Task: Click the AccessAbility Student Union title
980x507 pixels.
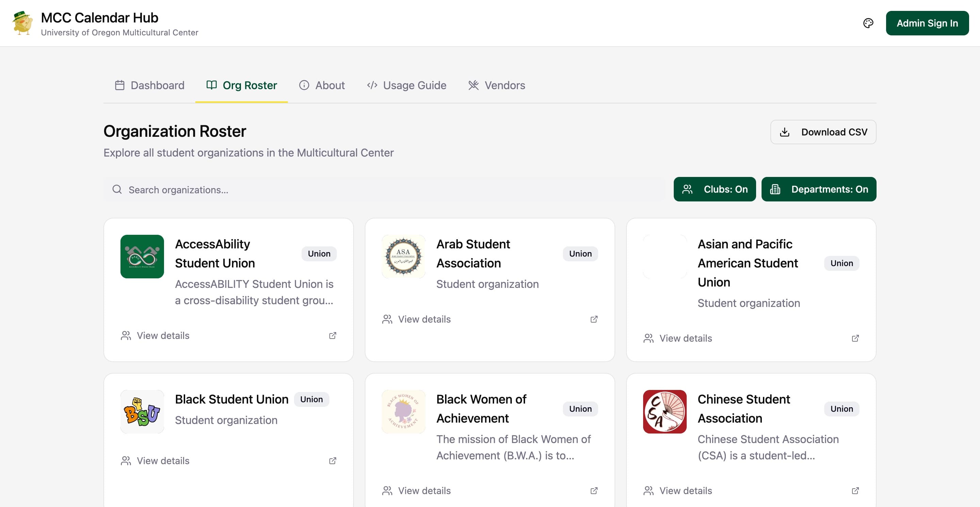Action: (215, 254)
